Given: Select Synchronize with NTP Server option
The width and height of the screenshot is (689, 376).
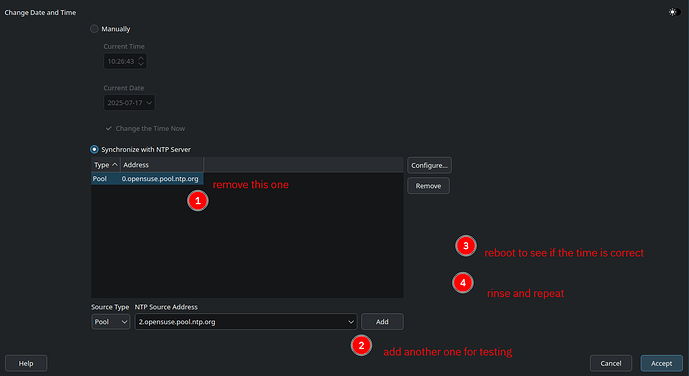Looking at the screenshot, I should (x=94, y=149).
